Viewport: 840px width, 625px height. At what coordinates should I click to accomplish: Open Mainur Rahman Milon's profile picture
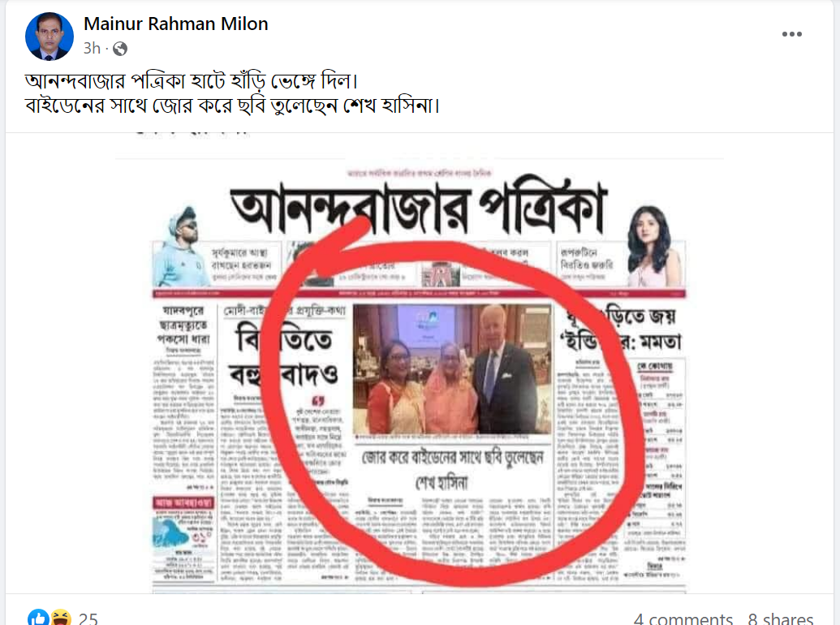click(50, 36)
